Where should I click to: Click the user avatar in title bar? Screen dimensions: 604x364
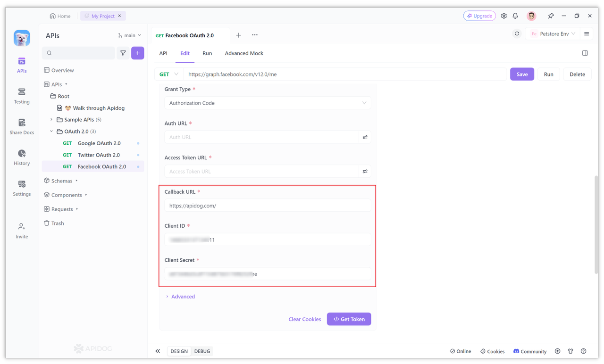(x=532, y=16)
